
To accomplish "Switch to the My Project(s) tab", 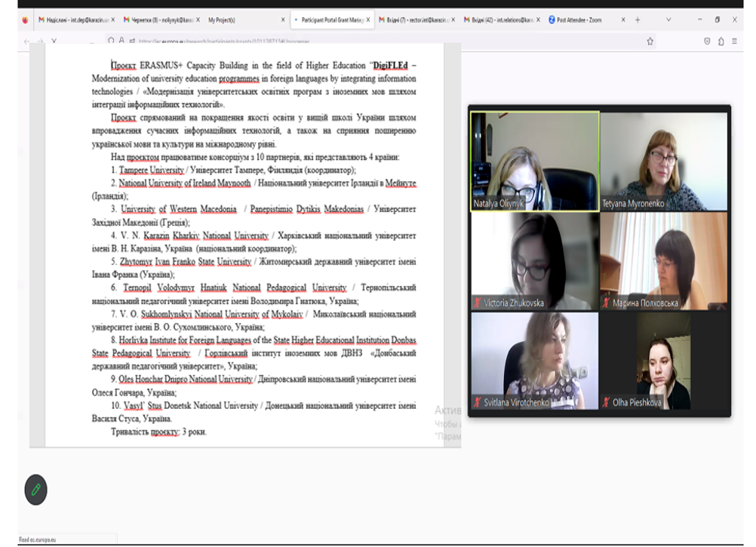I will click(x=222, y=20).
